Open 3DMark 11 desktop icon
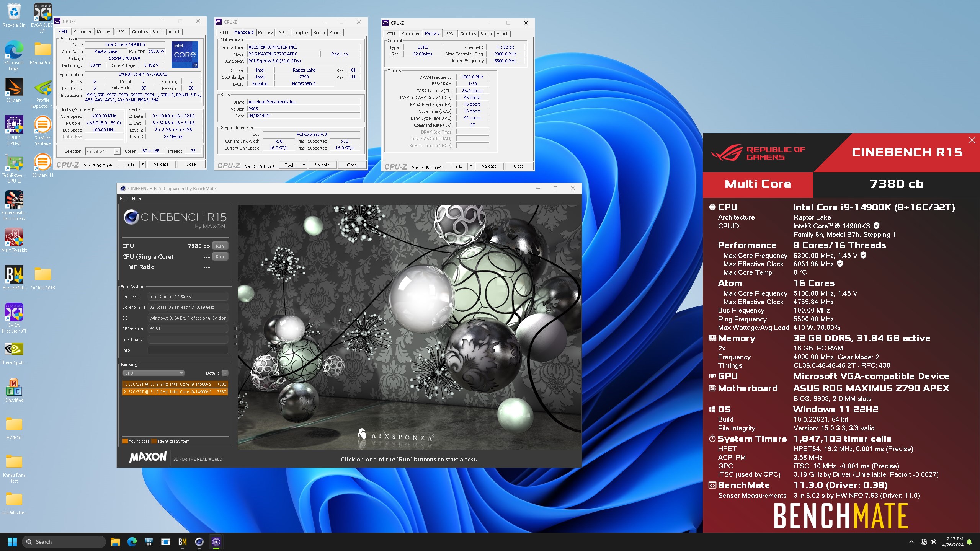Image resolution: width=980 pixels, height=551 pixels. 42,166
